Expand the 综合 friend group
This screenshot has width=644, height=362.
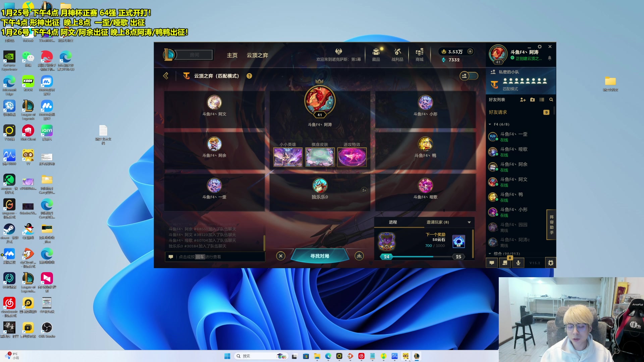tap(490, 254)
